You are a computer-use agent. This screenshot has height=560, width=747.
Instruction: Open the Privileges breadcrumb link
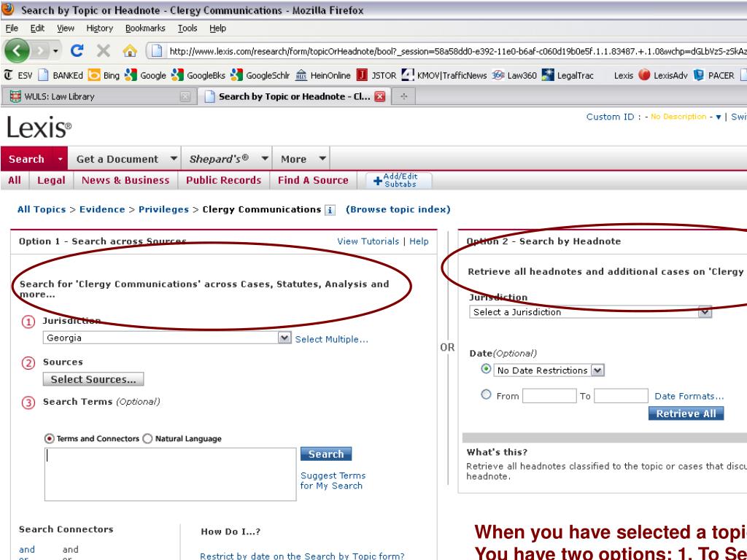point(163,209)
